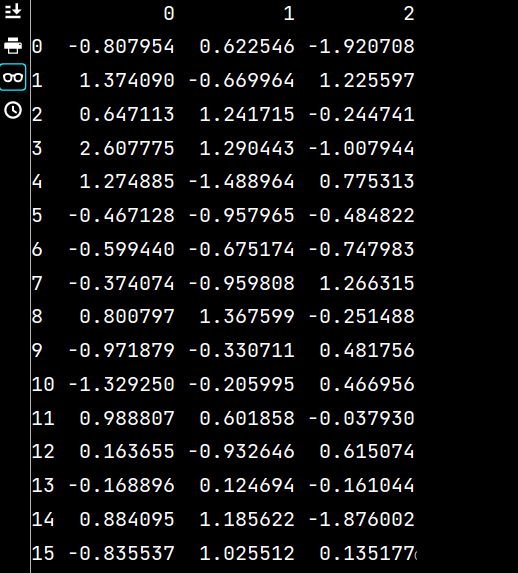Click value -1.920708
The image size is (518, 573).
coord(361,46)
